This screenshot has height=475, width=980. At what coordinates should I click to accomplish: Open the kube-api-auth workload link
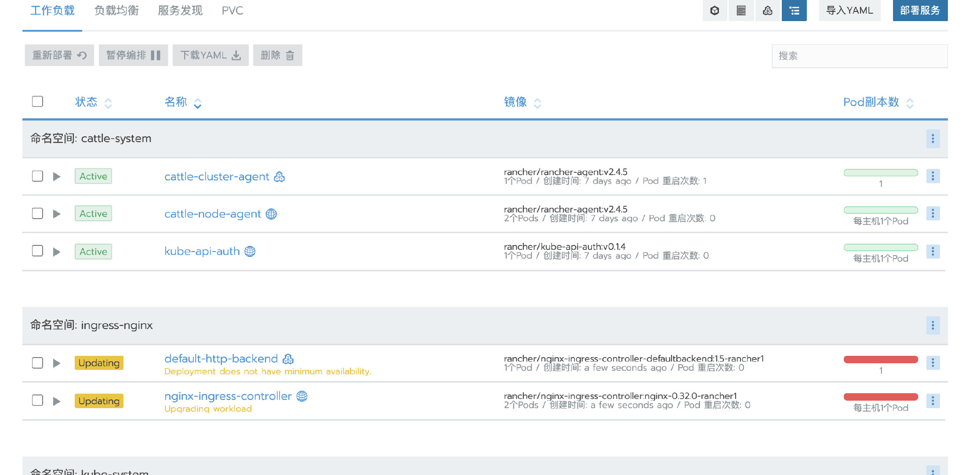tap(202, 251)
